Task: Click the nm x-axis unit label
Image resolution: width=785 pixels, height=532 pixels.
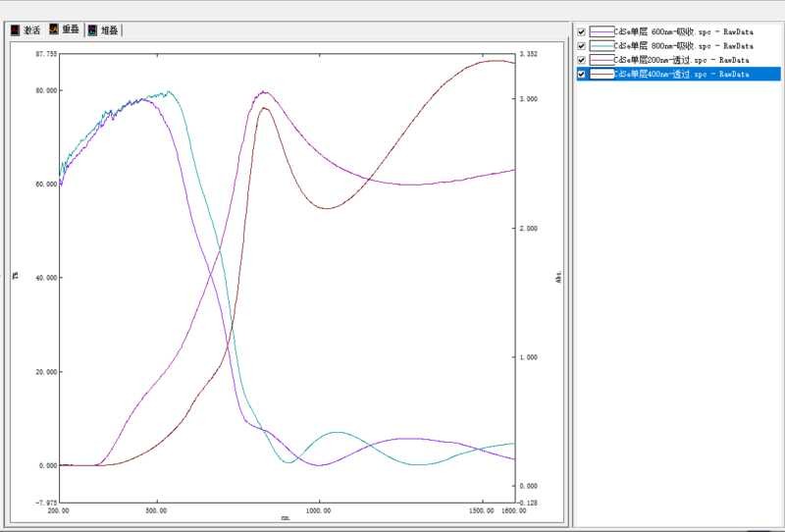Action: coord(286,518)
